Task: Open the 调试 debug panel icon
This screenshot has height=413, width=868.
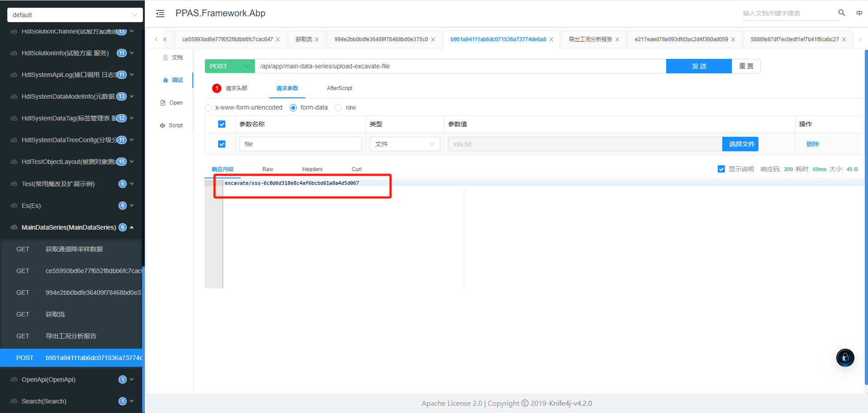Action: coord(166,80)
